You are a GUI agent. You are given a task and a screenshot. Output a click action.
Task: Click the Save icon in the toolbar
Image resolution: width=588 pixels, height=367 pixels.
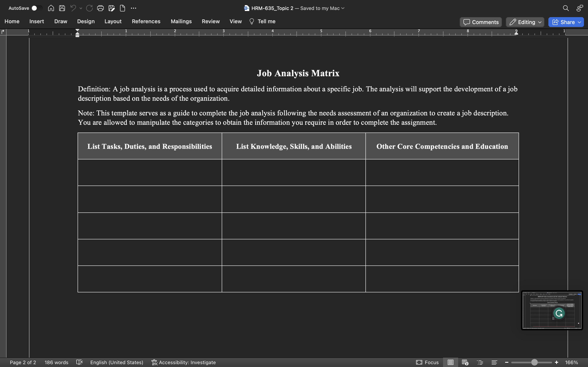tap(62, 8)
